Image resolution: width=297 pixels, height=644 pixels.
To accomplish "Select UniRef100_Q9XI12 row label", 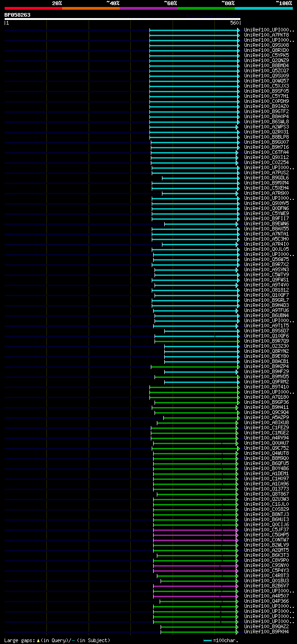I will click(x=266, y=157).
